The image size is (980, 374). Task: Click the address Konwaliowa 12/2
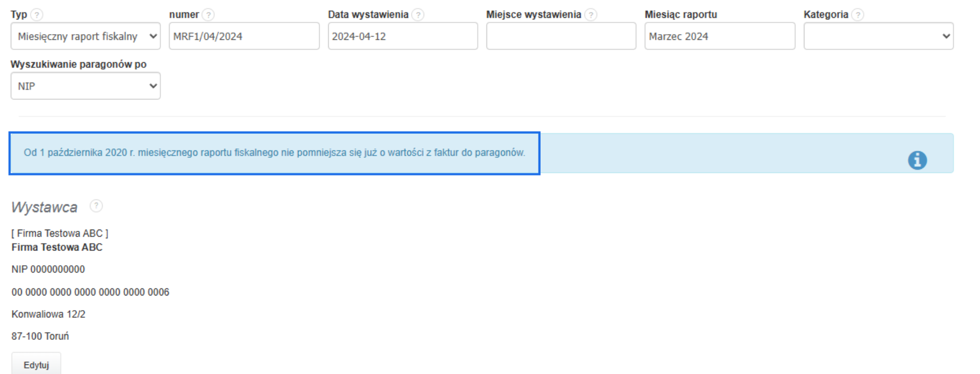48,314
